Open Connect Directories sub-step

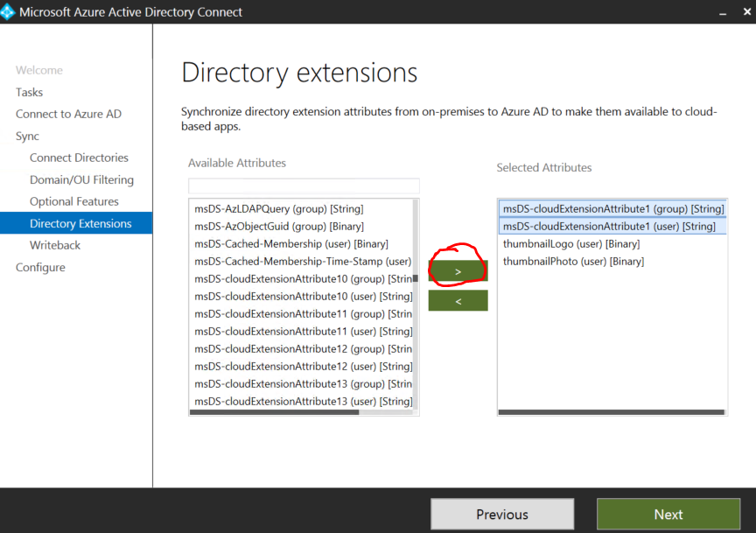(x=79, y=158)
